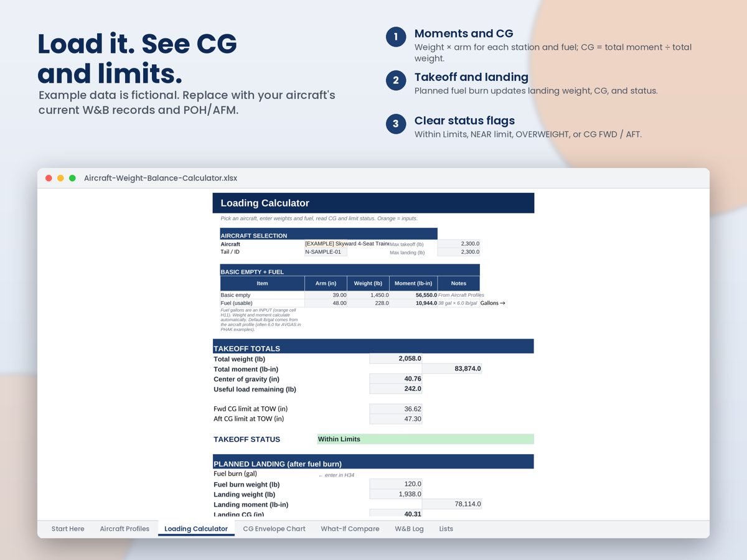Image resolution: width=747 pixels, height=560 pixels.
Task: Click the Tail / ID cell N-SAMPLE-01
Action: [x=326, y=252]
